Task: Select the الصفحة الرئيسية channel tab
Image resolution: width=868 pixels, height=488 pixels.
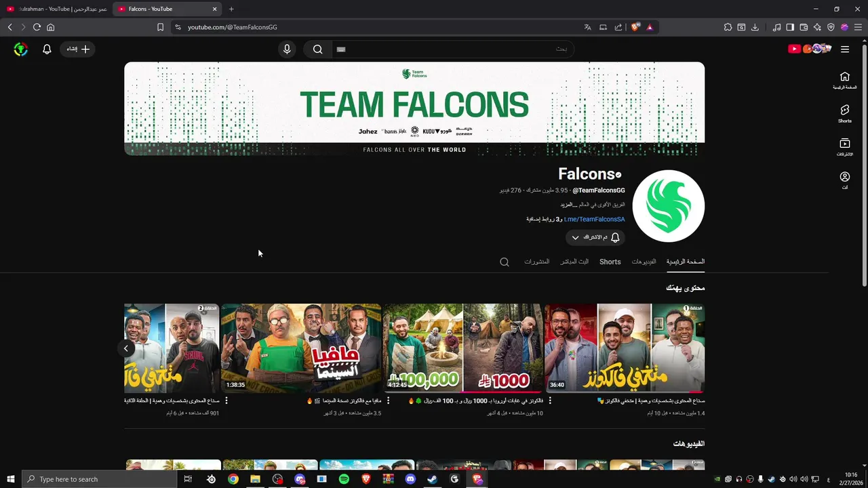Action: pyautogui.click(x=686, y=262)
